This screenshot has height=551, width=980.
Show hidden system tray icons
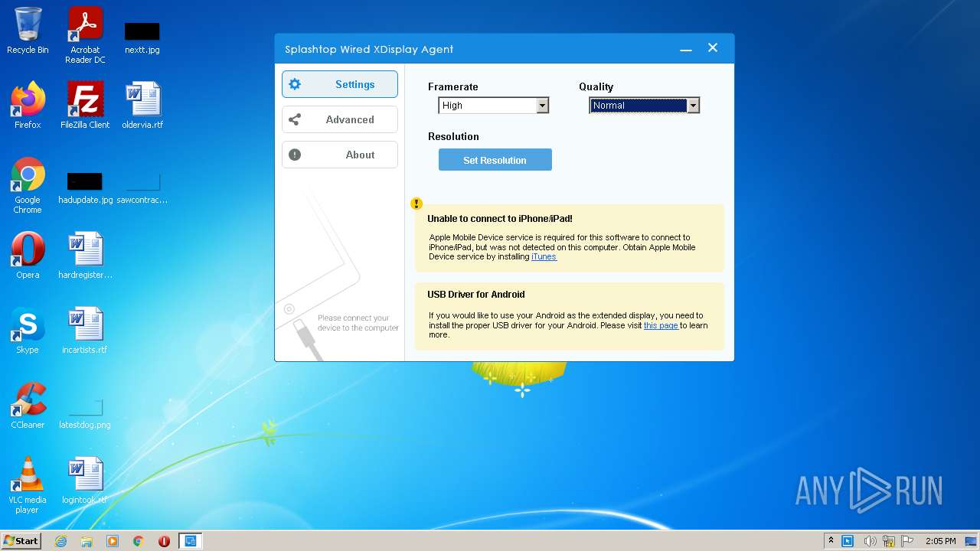tap(831, 541)
